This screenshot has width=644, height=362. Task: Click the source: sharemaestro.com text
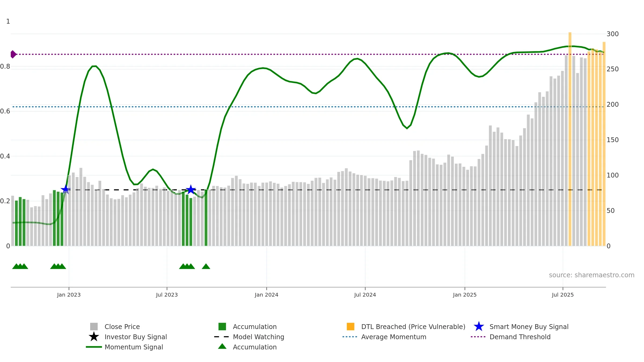(x=592, y=275)
